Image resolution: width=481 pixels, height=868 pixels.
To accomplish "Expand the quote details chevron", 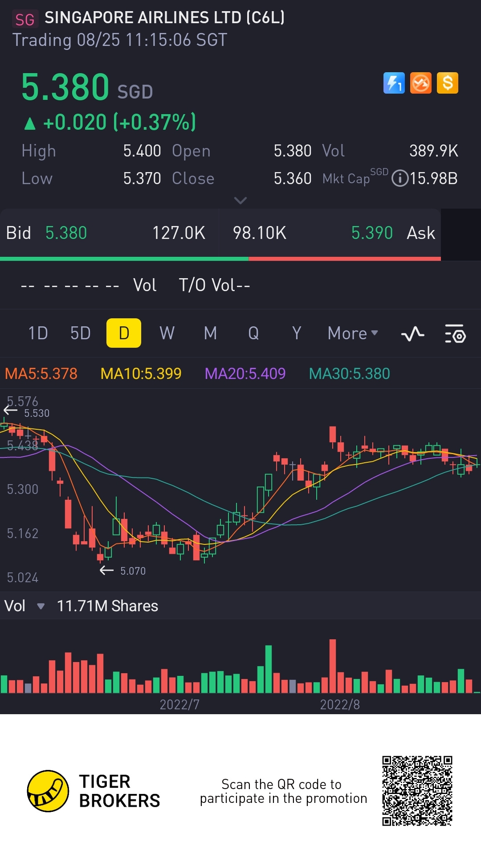I will tap(240, 201).
